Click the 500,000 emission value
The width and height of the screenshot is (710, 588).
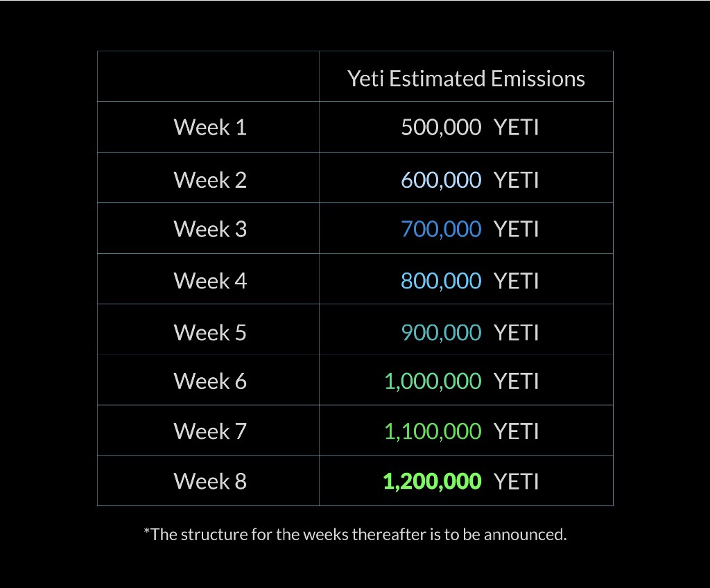441,128
